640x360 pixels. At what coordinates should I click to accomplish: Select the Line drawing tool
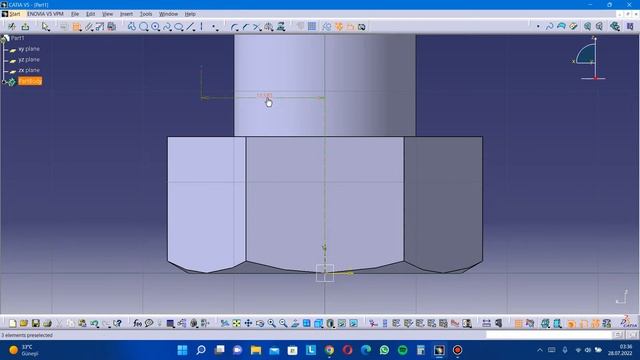click(x=190, y=27)
